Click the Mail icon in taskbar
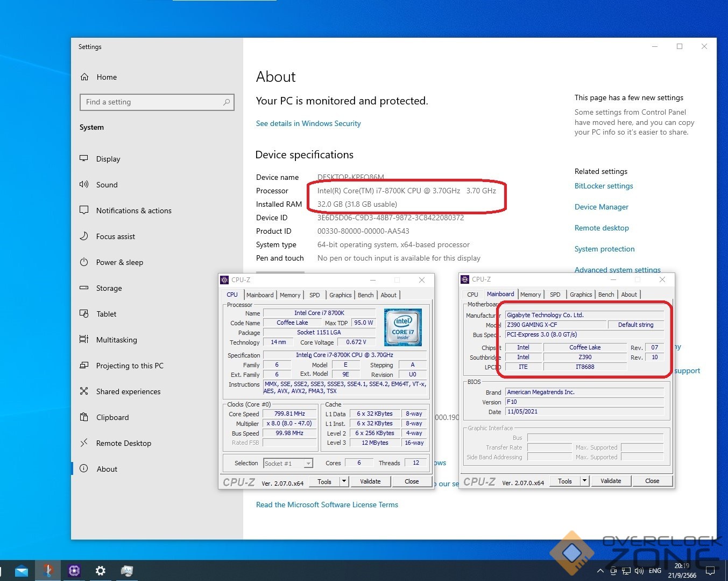The width and height of the screenshot is (728, 581). click(x=22, y=571)
